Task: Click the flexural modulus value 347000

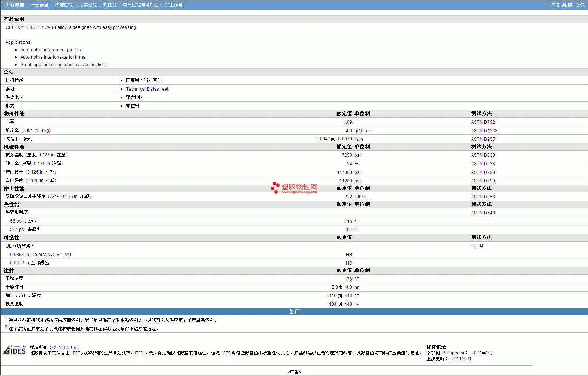Action: pyautogui.click(x=344, y=172)
